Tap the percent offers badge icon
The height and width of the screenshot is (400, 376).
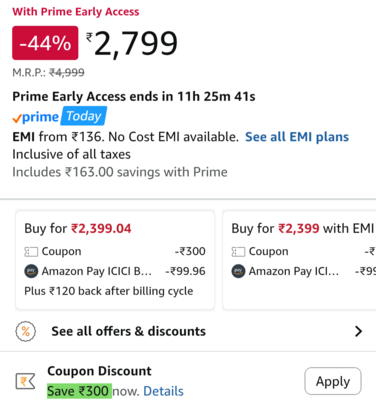[26, 331]
